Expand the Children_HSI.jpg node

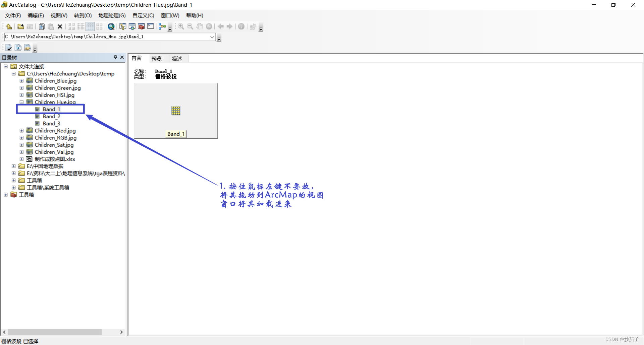point(21,95)
